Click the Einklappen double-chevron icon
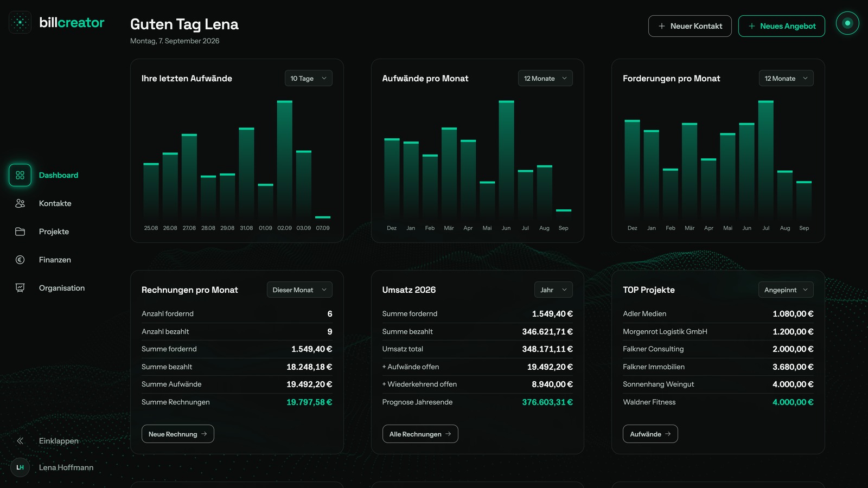868x488 pixels. (20, 441)
